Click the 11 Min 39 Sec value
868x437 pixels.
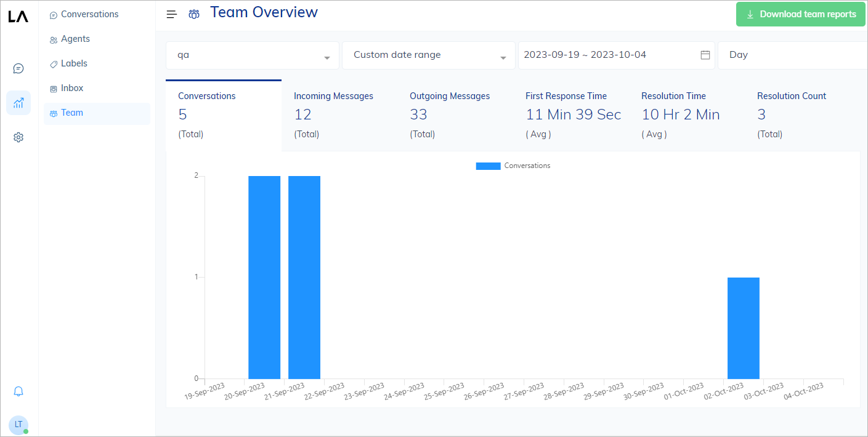coord(574,114)
